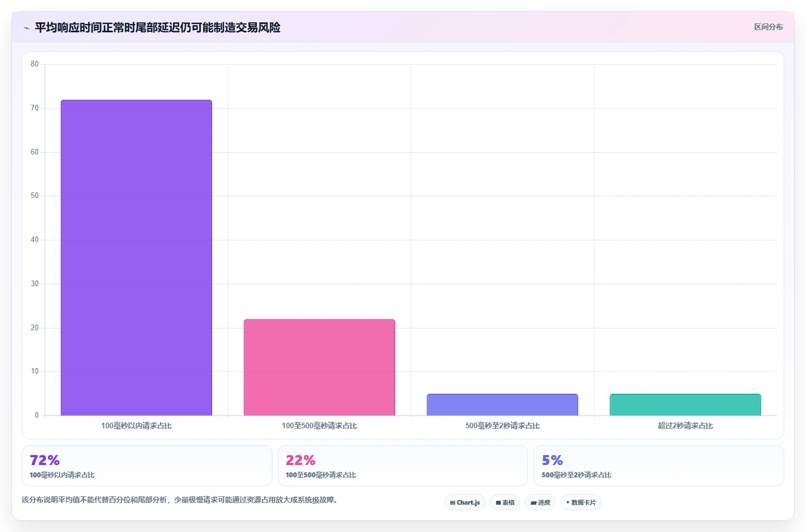Select the Chart.js tag chip

[465, 502]
